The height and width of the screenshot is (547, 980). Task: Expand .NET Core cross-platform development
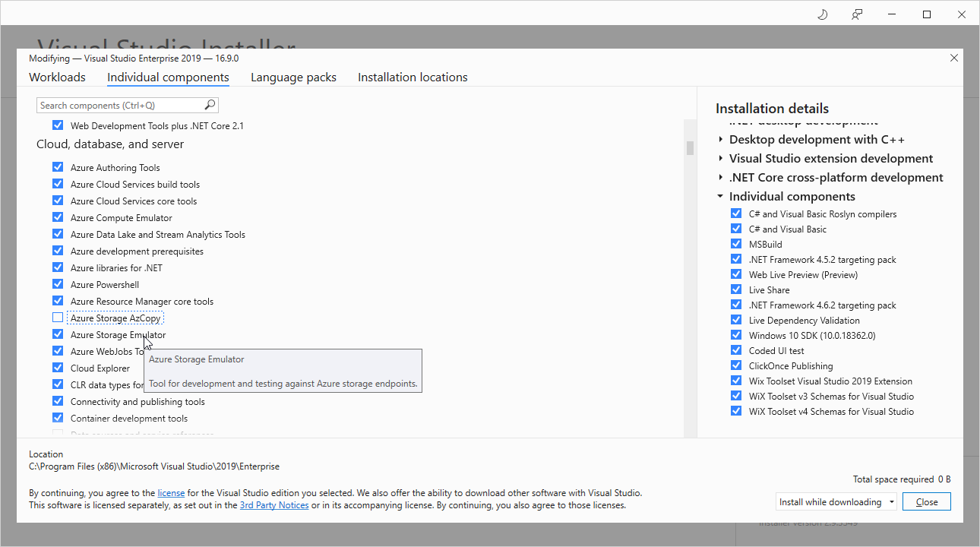click(721, 177)
